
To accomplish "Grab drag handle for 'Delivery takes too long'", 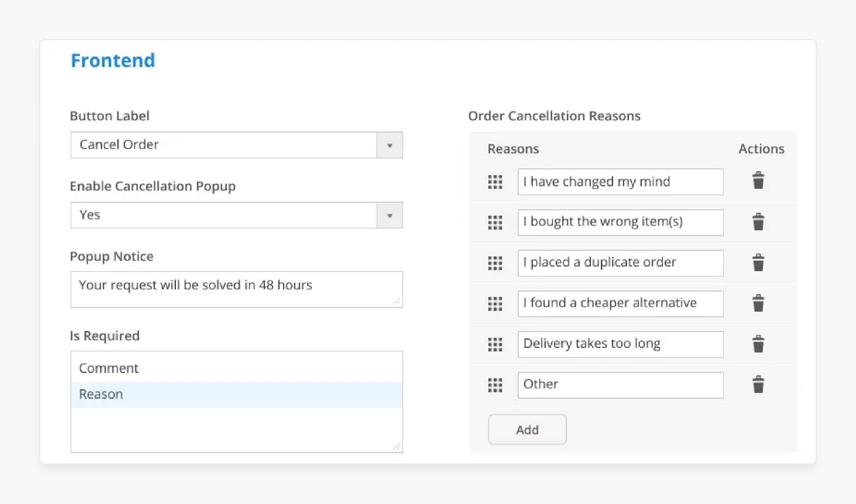I will (495, 345).
